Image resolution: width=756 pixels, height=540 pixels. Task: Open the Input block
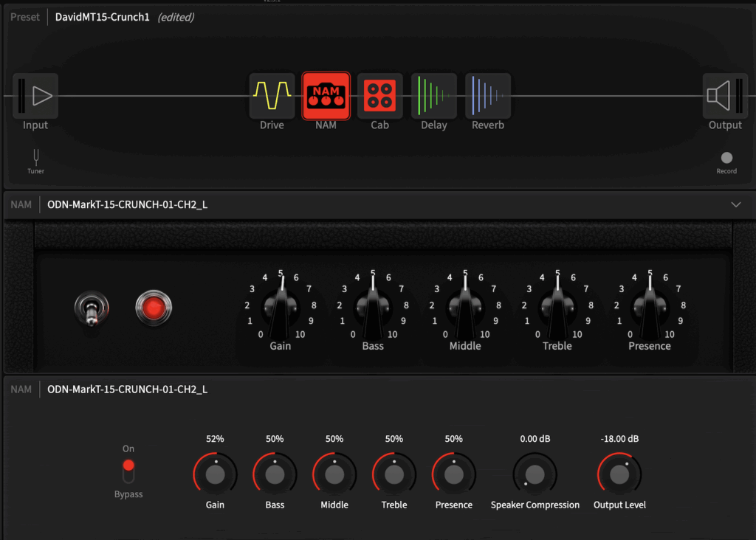pos(35,96)
